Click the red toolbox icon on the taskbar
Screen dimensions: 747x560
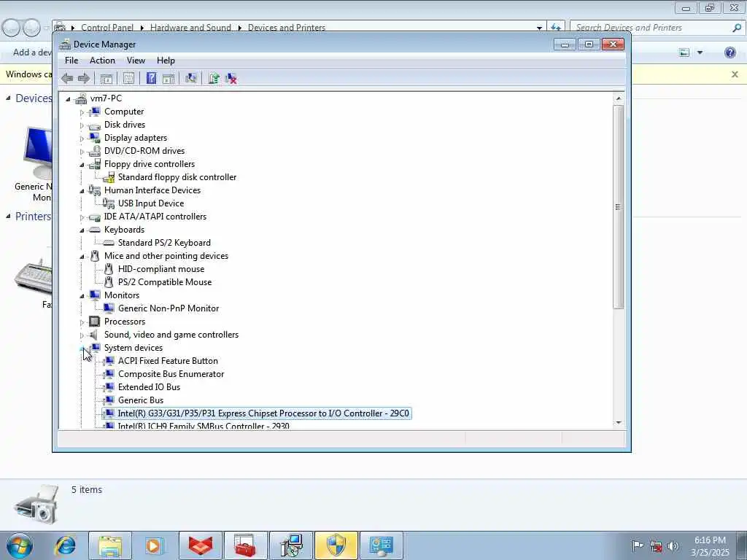245,545
